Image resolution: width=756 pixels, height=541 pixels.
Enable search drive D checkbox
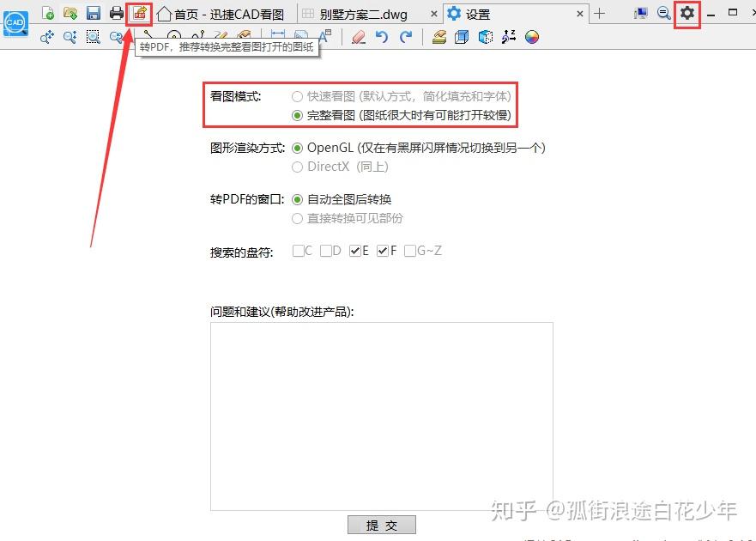click(x=326, y=251)
